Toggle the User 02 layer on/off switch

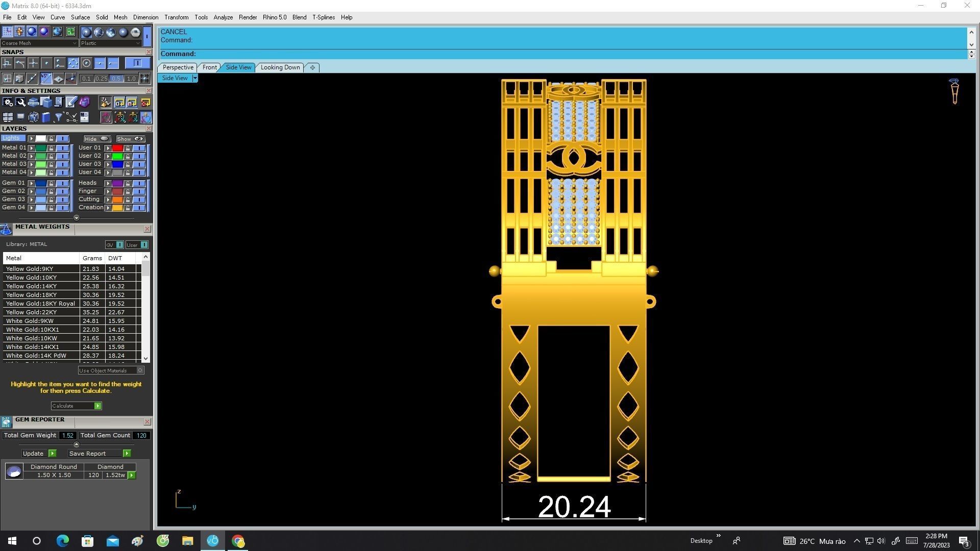pos(139,156)
